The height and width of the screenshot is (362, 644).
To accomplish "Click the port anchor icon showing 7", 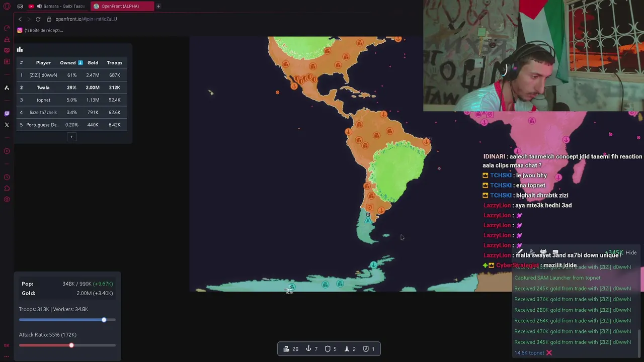I will click(308, 349).
